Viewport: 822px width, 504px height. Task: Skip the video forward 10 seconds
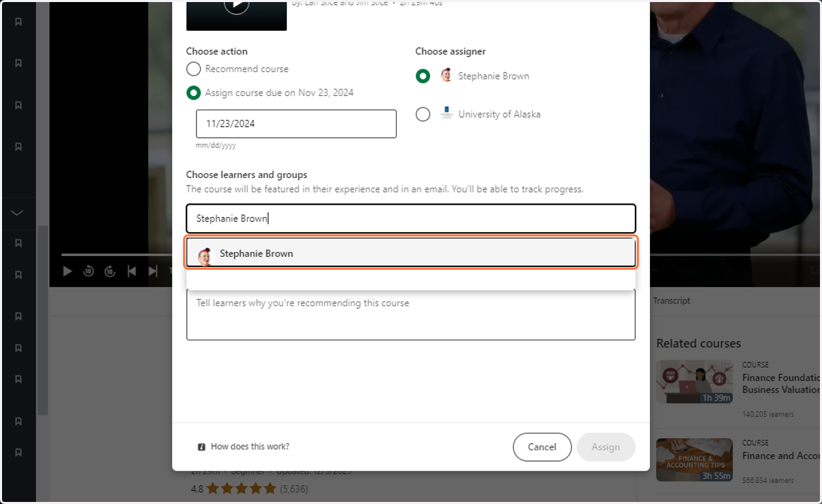click(x=110, y=271)
